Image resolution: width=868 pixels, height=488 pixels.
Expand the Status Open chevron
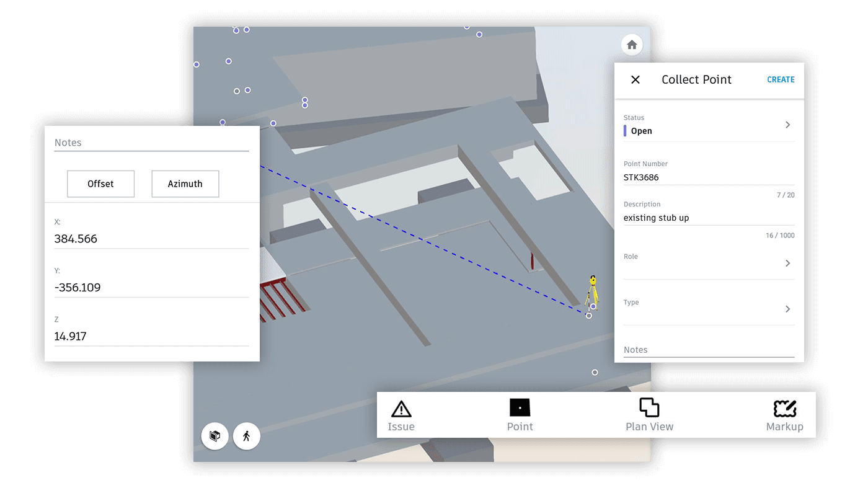[787, 125]
